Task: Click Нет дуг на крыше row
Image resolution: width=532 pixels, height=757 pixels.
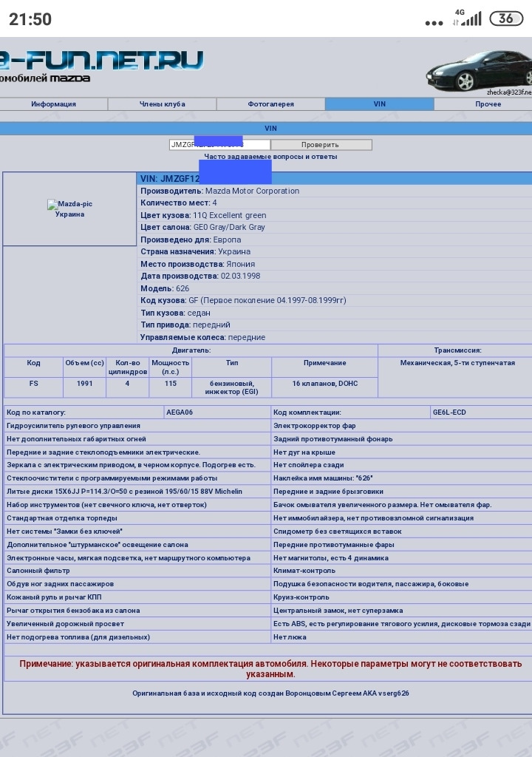Action: (x=402, y=452)
